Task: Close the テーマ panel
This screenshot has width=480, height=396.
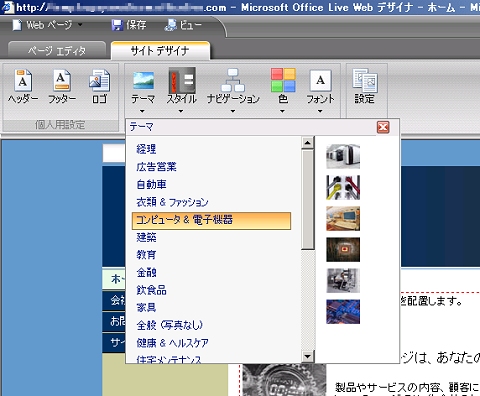Action: click(383, 127)
